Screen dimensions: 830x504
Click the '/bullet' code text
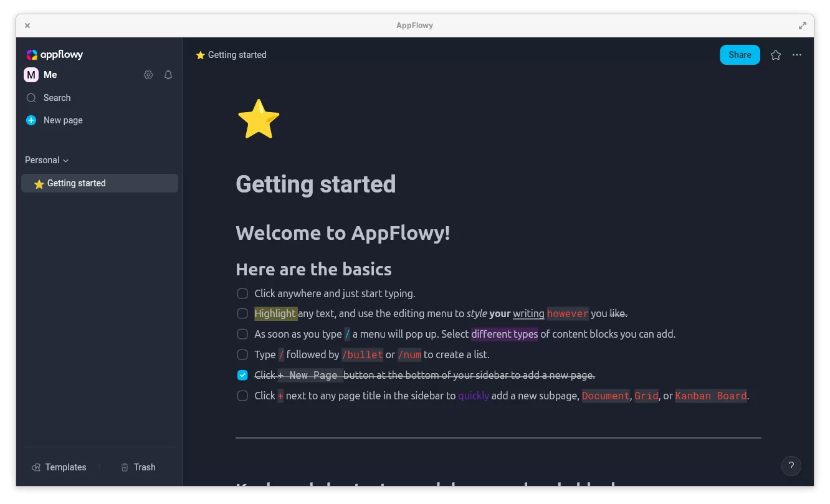(362, 354)
